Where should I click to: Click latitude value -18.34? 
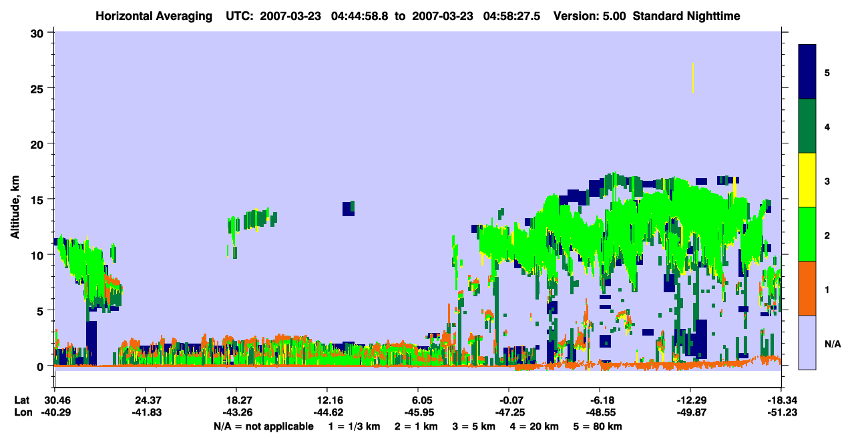point(781,400)
